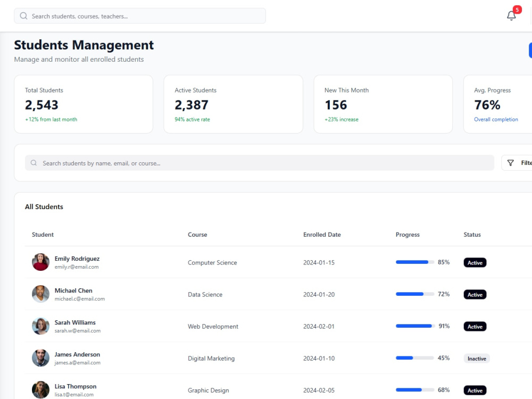The image size is (532, 399).
Task: Click Emily Rodriguez's 85% progress bar
Action: (415, 262)
